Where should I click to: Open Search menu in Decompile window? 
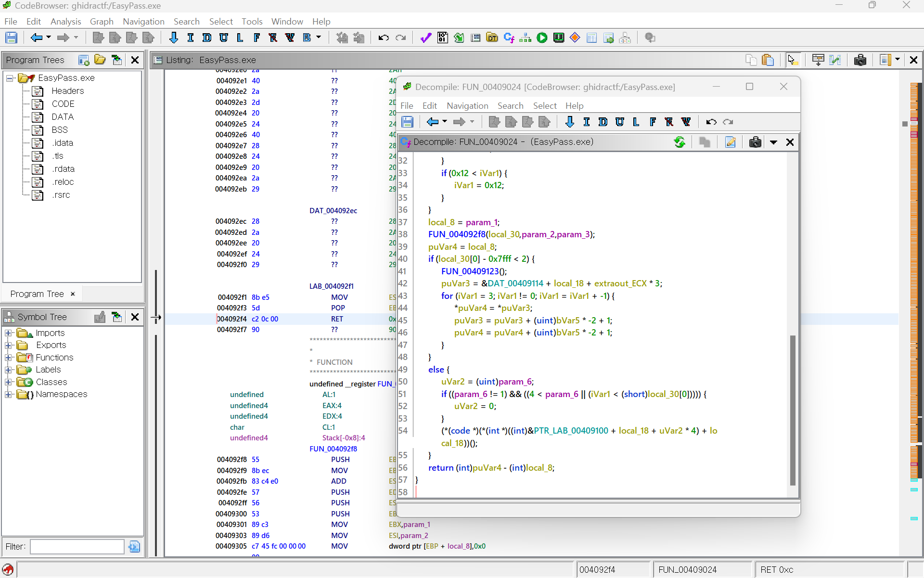click(x=510, y=106)
